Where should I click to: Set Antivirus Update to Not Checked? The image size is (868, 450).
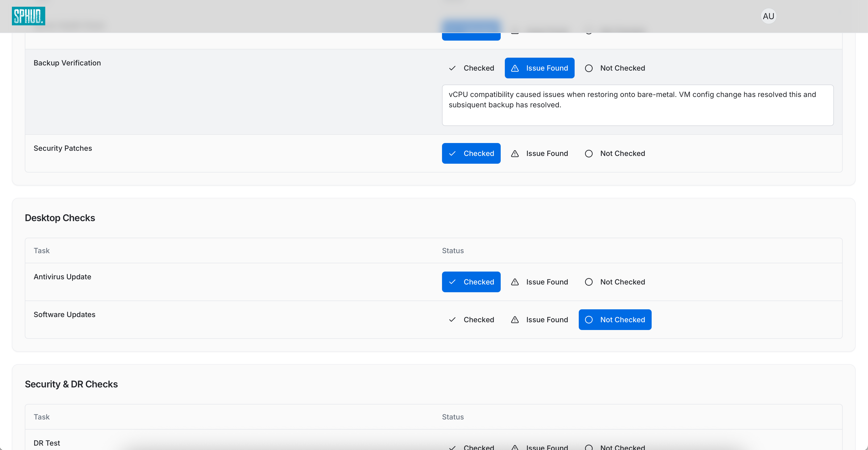point(615,282)
